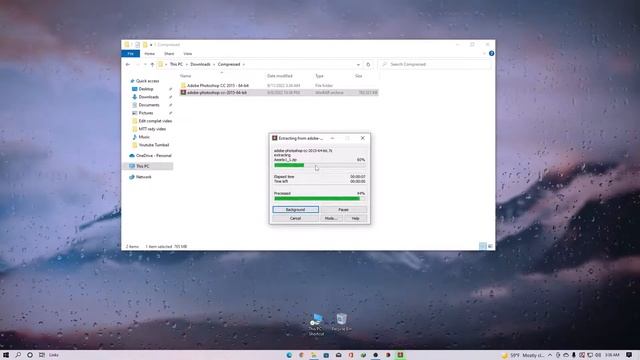Switch to the large icons view in the status bar
This screenshot has height=360, width=640.
490,246
